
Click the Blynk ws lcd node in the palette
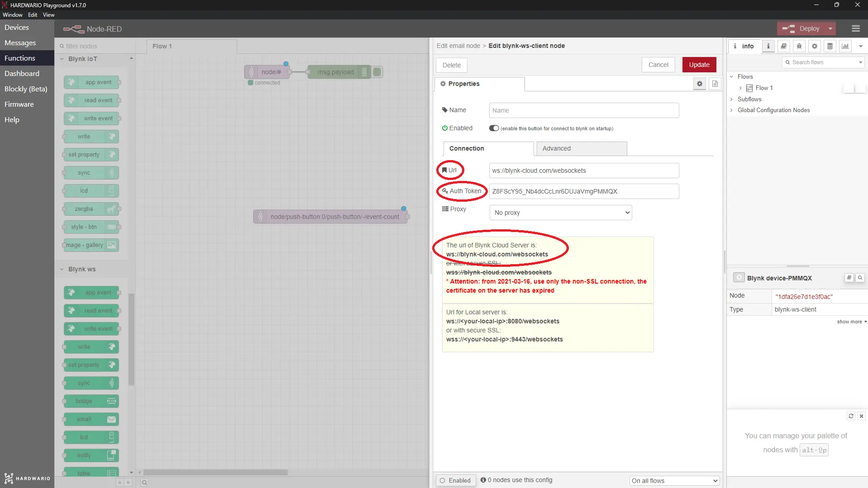(x=92, y=437)
